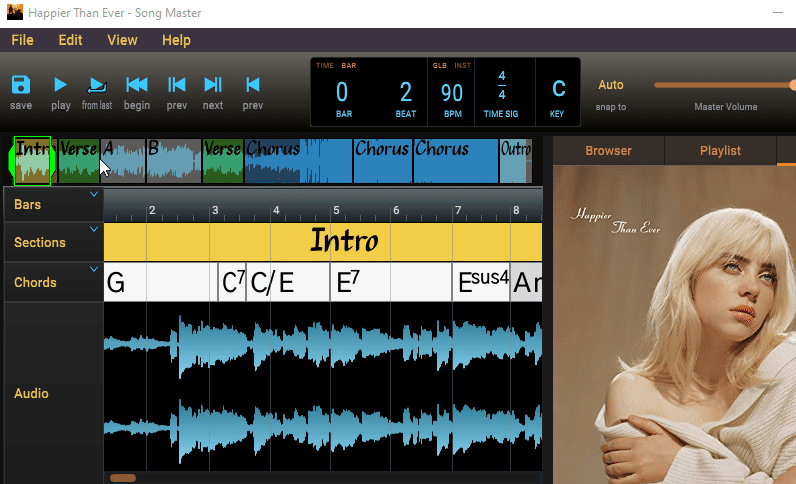This screenshot has width=796, height=484.
Task: Select the C/E chord block
Action: click(288, 282)
